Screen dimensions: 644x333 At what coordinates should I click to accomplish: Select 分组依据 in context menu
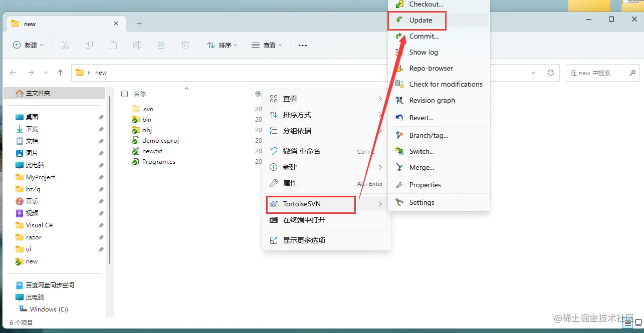pos(326,131)
